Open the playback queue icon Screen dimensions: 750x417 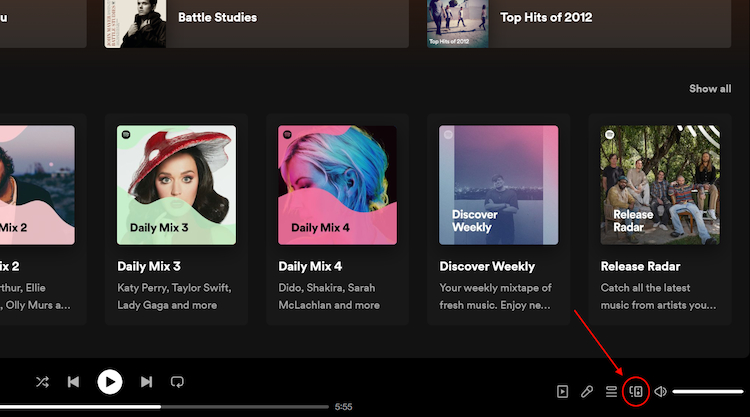611,391
